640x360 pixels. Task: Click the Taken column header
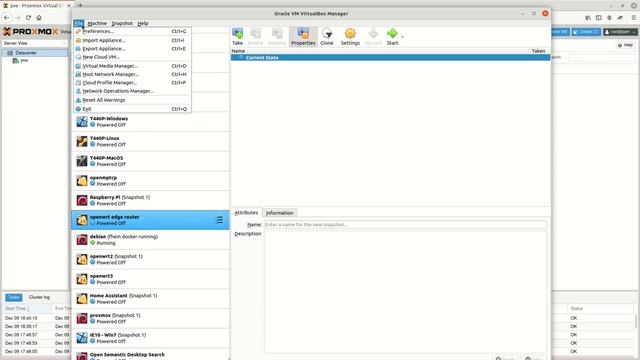click(538, 51)
